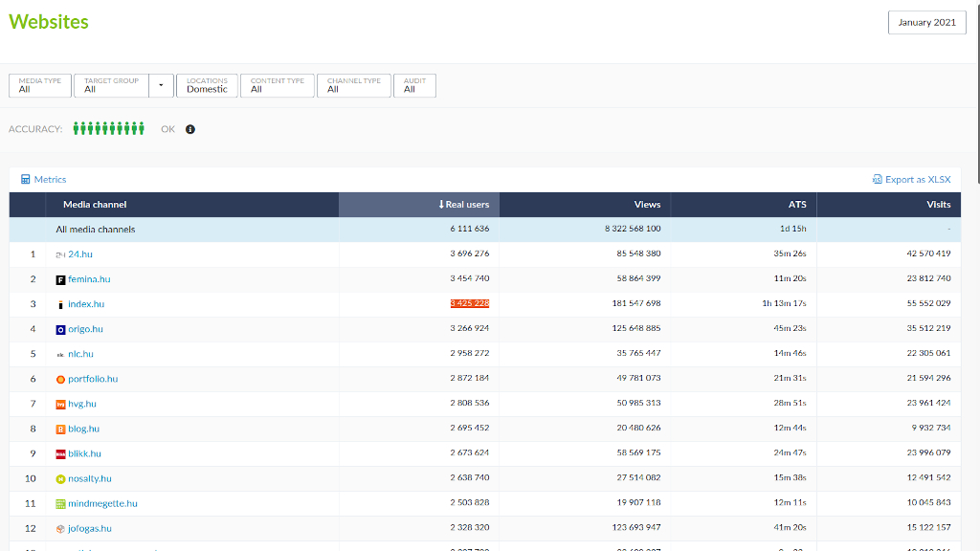Click Export as XLSX link

pyautogui.click(x=918, y=179)
